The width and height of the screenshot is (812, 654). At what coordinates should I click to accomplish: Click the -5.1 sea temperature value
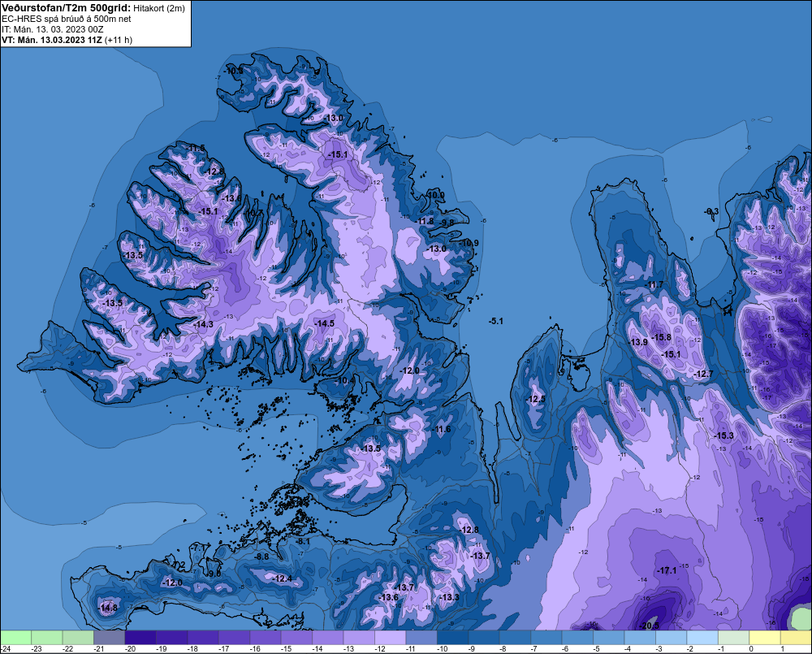point(496,321)
